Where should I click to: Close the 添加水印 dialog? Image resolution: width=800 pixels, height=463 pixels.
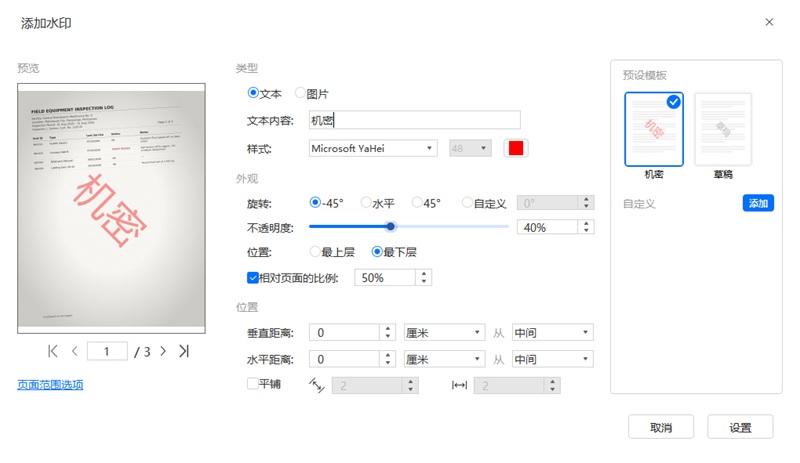[x=769, y=22]
